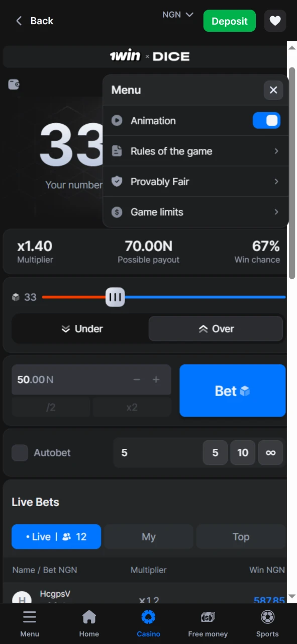Click the heart favorites icon top right
Image resolution: width=297 pixels, height=644 pixels.
[x=275, y=21]
